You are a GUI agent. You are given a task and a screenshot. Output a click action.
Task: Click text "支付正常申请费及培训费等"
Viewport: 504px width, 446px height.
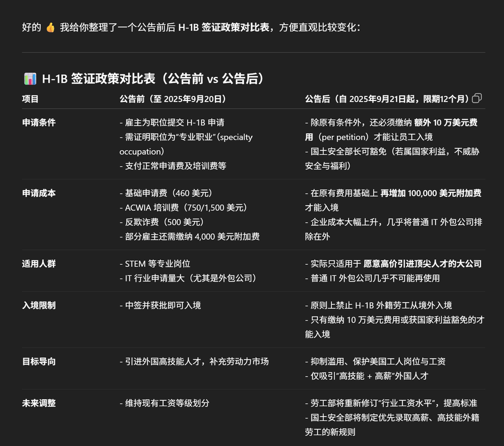click(175, 166)
